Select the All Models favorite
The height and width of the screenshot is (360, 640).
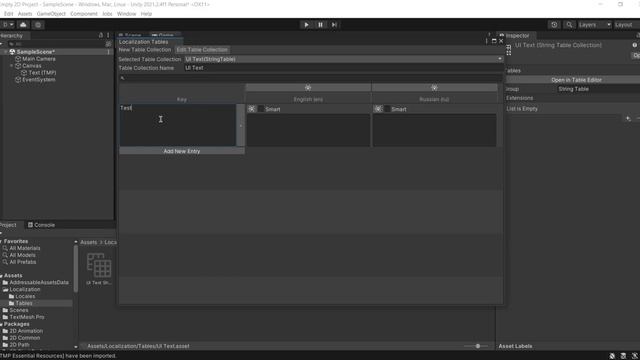pos(22,255)
